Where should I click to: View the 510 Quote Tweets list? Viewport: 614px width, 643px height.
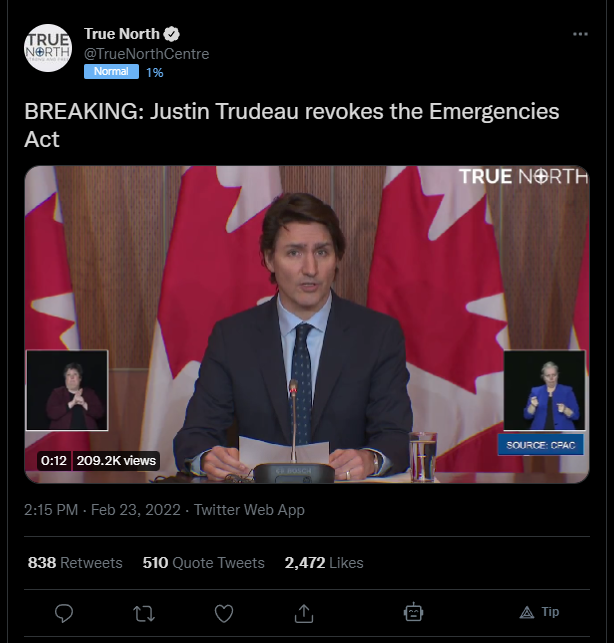203,563
